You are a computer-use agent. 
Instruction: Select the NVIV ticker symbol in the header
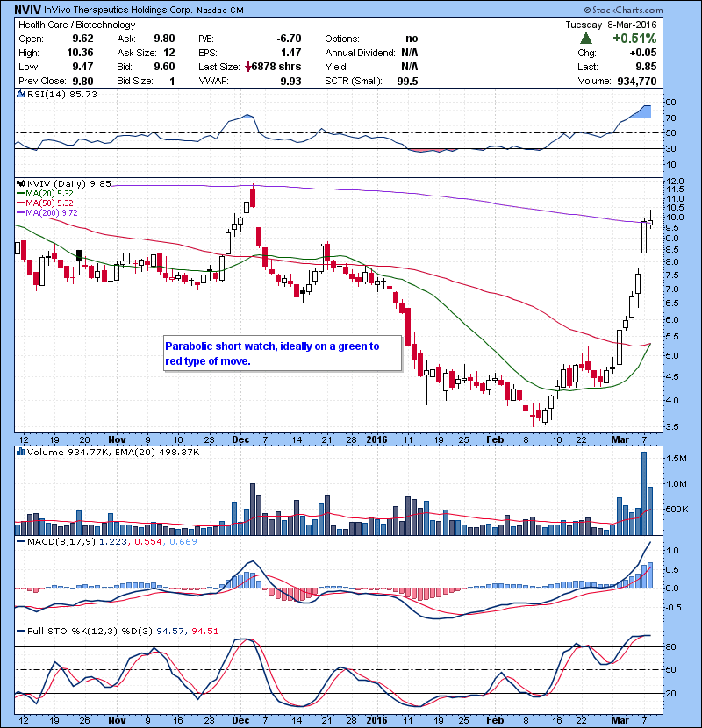point(27,10)
